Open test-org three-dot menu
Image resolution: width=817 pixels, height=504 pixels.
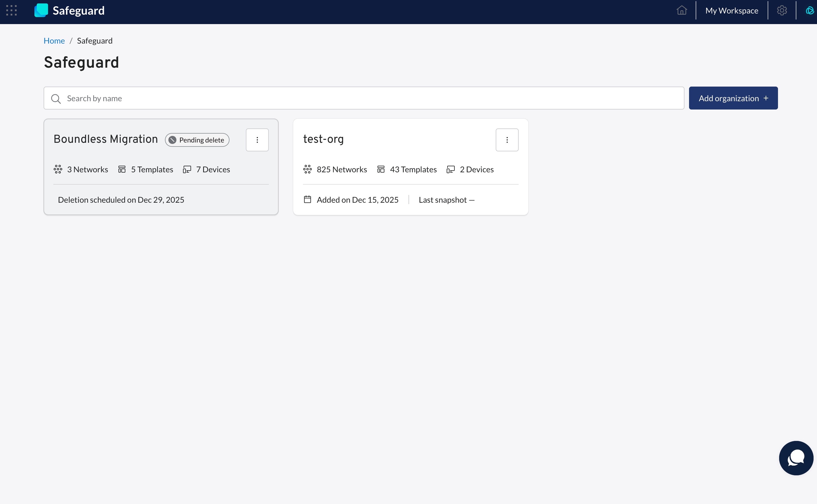coord(507,140)
